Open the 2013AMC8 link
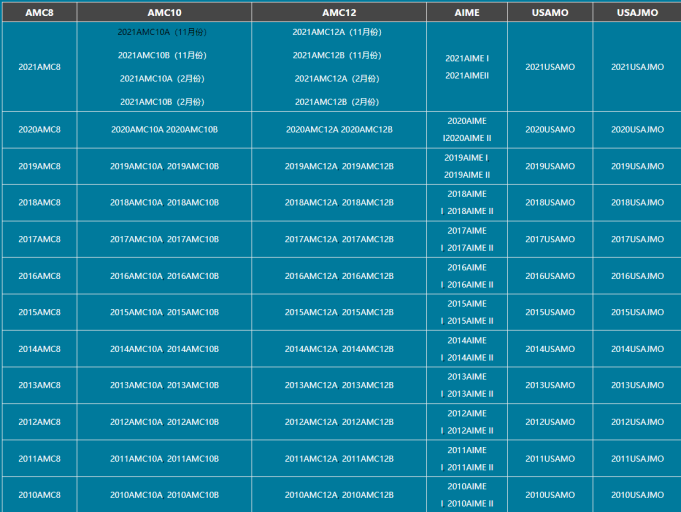681x512 pixels. [x=39, y=385]
